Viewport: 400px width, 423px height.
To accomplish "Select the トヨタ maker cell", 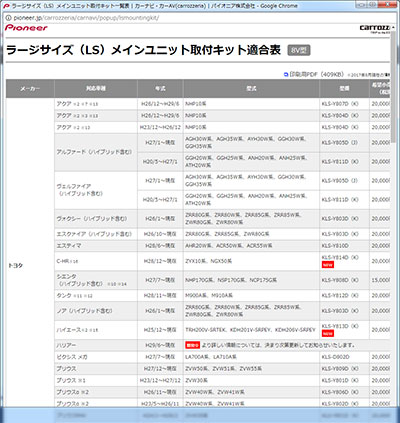I will click(x=30, y=265).
